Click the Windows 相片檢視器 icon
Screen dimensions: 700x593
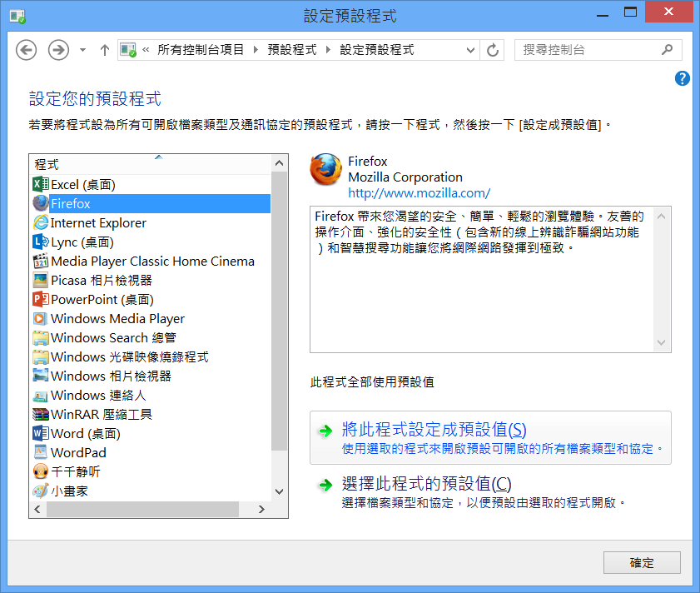(x=41, y=376)
